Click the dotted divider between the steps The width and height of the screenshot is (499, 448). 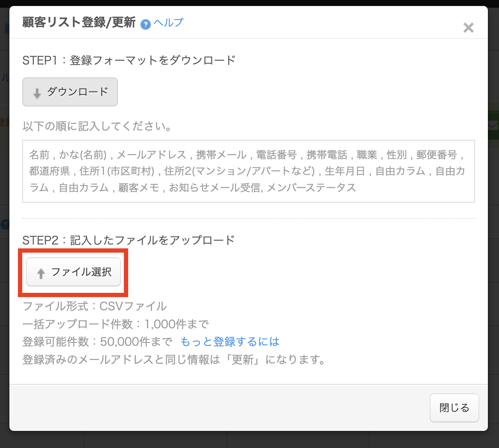248,218
